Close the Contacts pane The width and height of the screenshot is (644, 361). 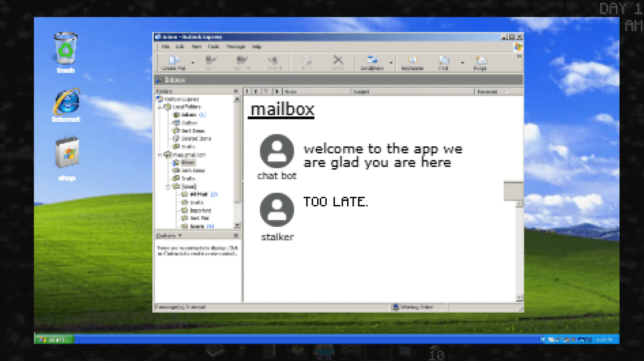pos(236,236)
